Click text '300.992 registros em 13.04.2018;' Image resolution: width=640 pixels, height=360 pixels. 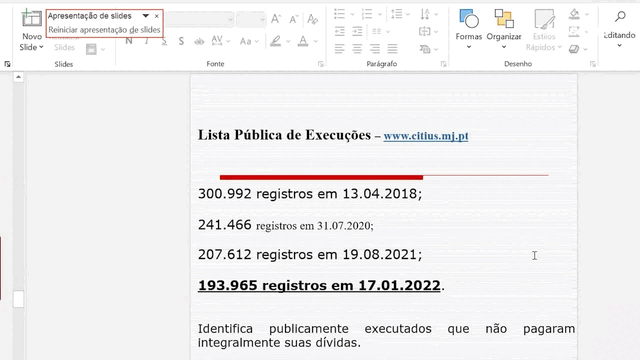pos(310,193)
